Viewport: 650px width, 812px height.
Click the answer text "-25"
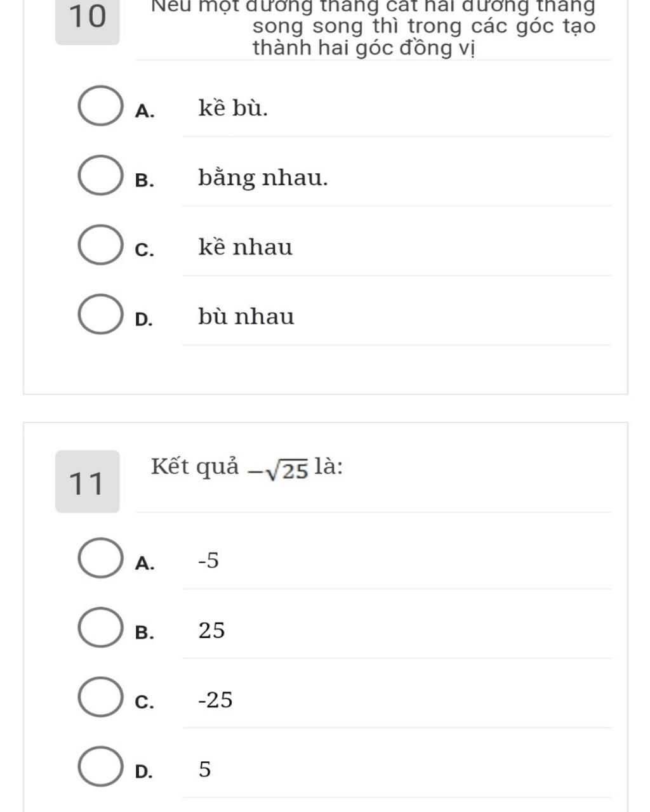215,700
